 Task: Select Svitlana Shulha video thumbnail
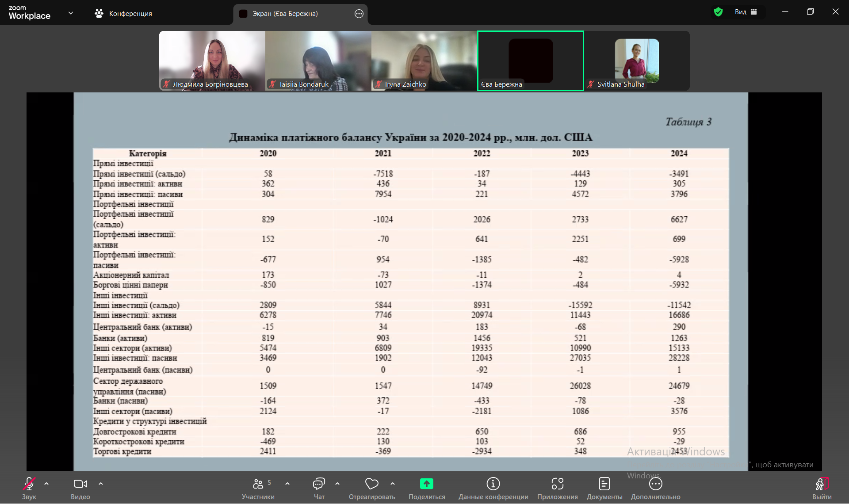[637, 61]
